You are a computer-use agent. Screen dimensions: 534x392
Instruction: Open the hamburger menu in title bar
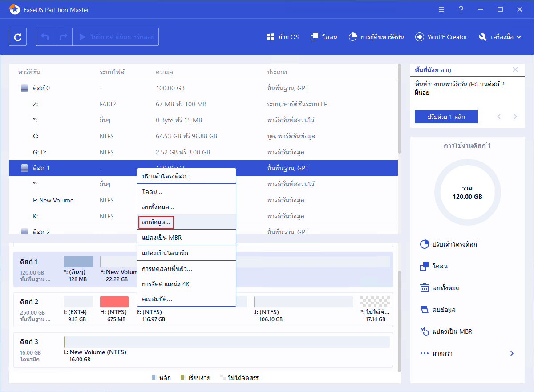[x=441, y=9]
